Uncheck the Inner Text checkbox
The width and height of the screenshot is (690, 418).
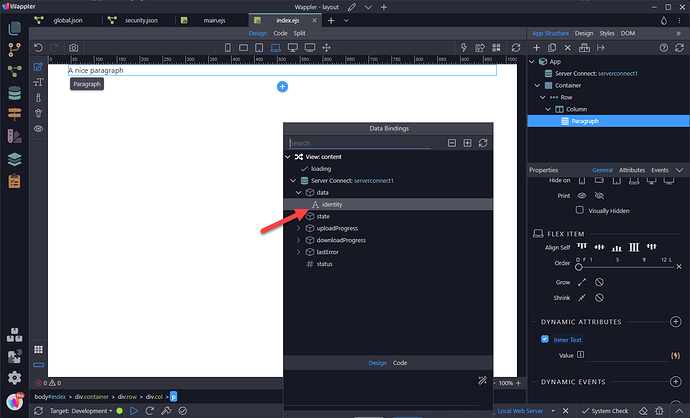tap(545, 339)
